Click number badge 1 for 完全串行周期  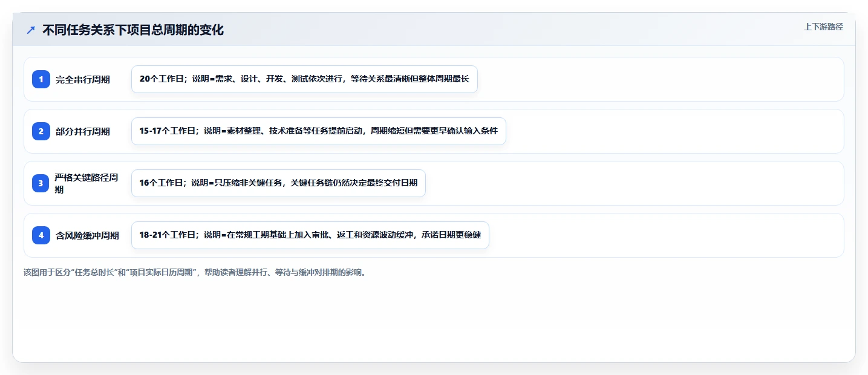41,79
